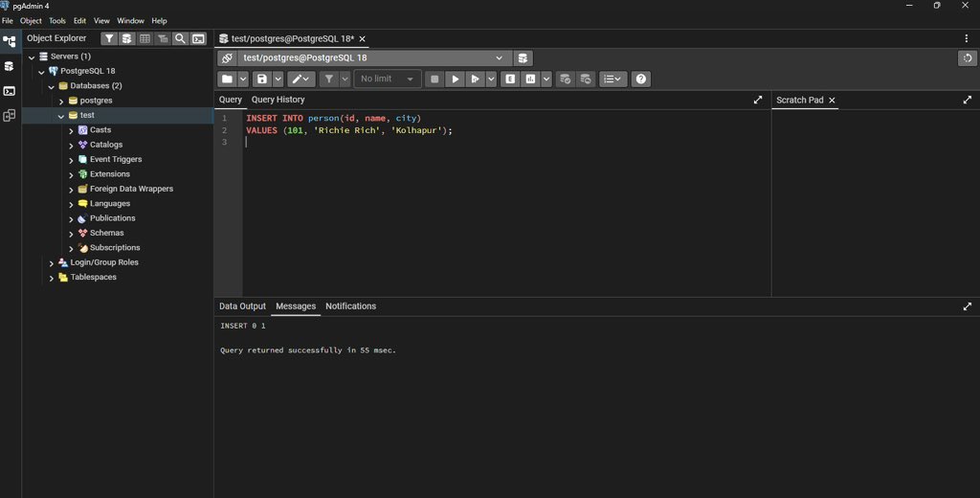Open the Edit menu in menu bar

pos(80,21)
